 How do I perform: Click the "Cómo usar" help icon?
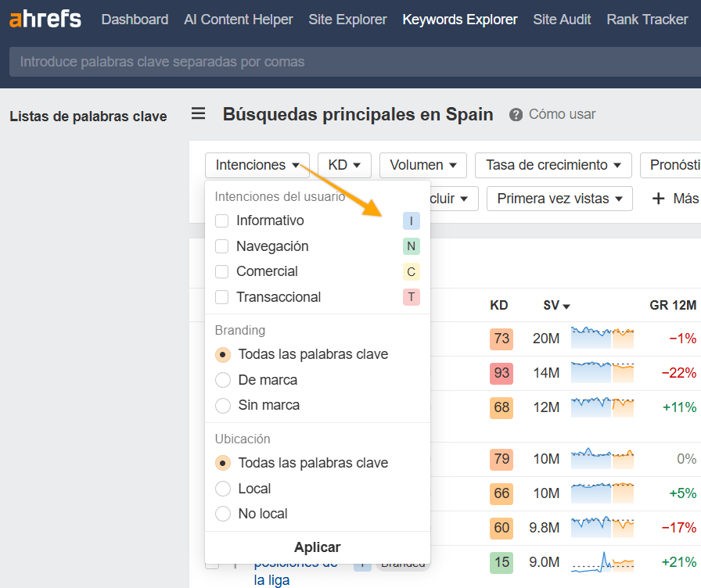point(516,114)
